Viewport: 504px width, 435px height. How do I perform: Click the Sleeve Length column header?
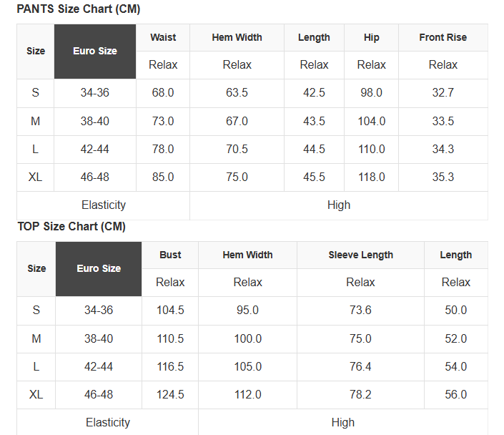tap(360, 255)
